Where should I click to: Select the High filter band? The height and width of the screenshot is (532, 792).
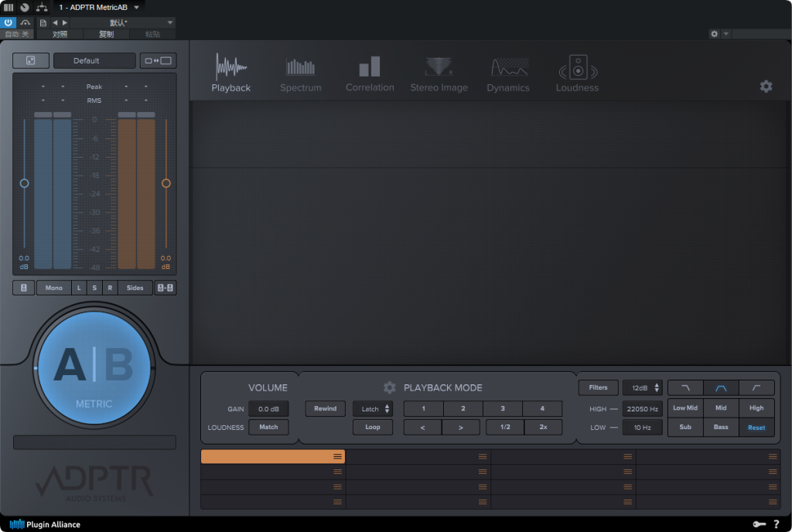(756, 408)
